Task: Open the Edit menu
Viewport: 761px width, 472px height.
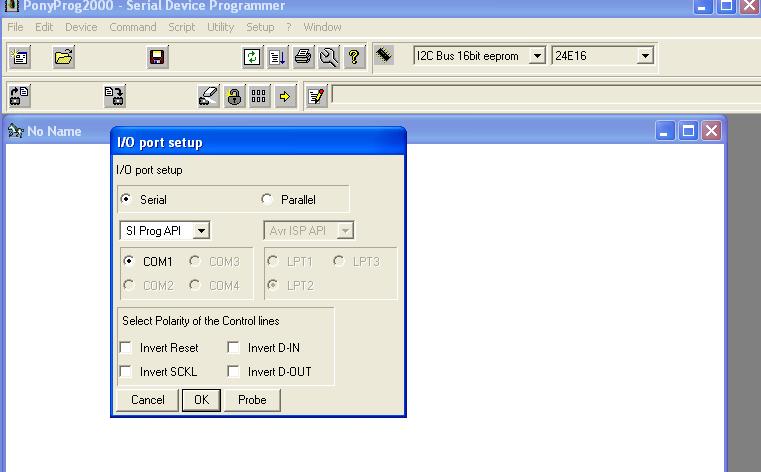Action: [x=44, y=27]
